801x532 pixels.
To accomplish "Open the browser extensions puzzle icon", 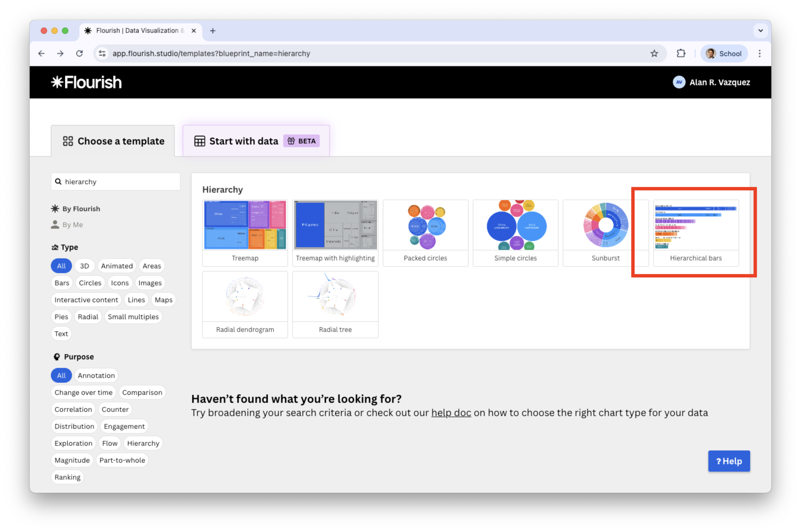I will (681, 54).
